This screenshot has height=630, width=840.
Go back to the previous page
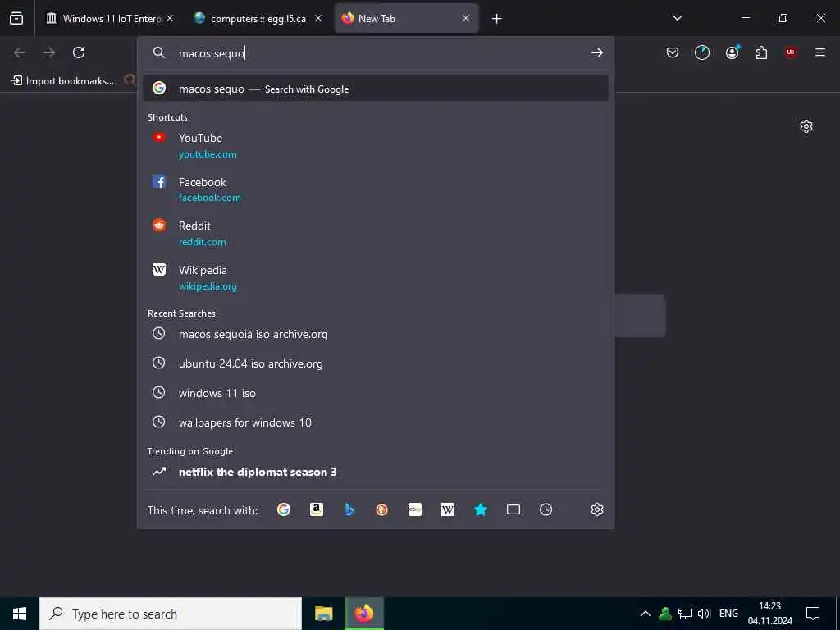coord(20,52)
